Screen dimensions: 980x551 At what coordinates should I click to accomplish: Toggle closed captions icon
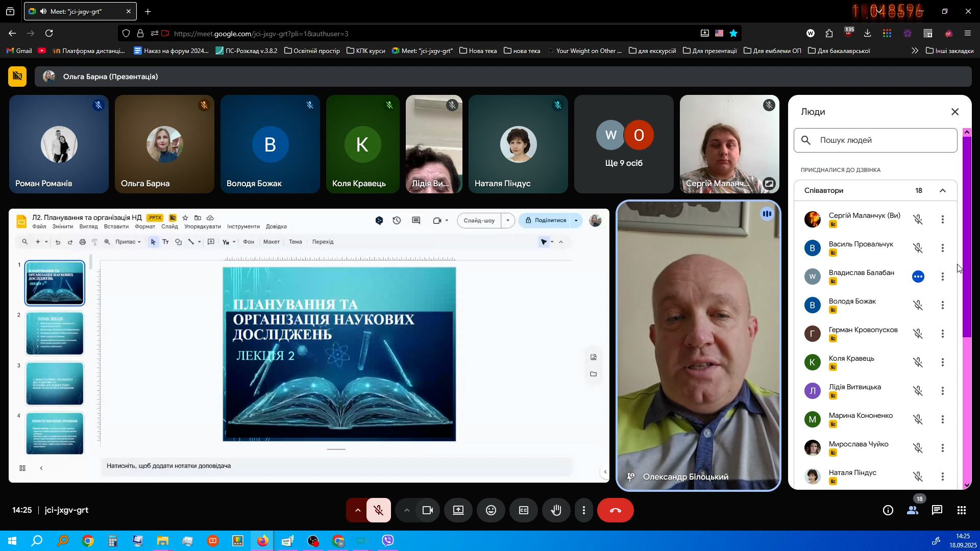(x=524, y=510)
